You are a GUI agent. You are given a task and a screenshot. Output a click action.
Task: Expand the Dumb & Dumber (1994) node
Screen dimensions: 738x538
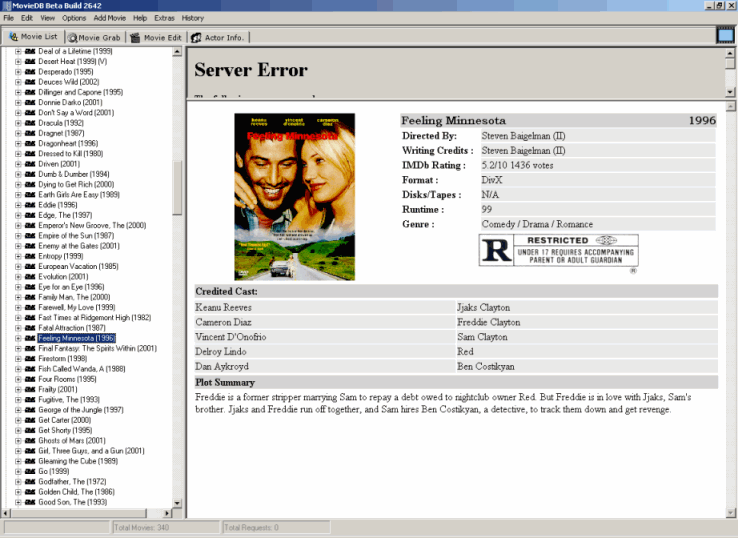coord(18,174)
